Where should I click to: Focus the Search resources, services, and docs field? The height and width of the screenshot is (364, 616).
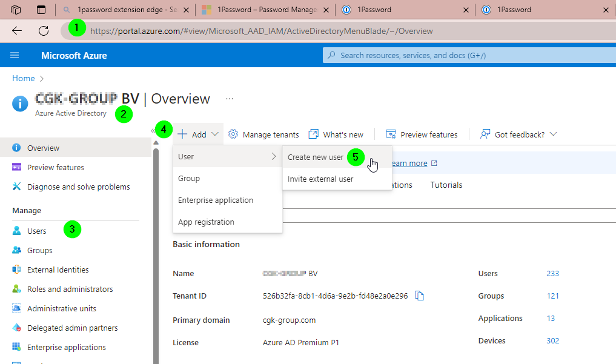click(469, 55)
